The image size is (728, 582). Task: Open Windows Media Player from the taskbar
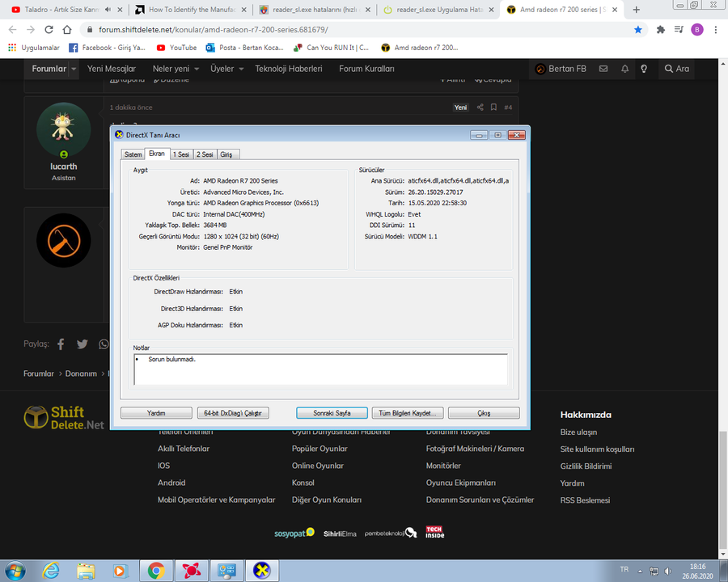(120, 571)
